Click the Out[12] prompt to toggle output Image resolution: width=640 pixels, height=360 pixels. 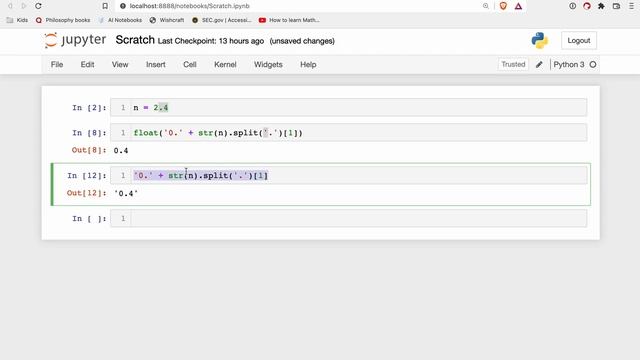pyautogui.click(x=86, y=193)
